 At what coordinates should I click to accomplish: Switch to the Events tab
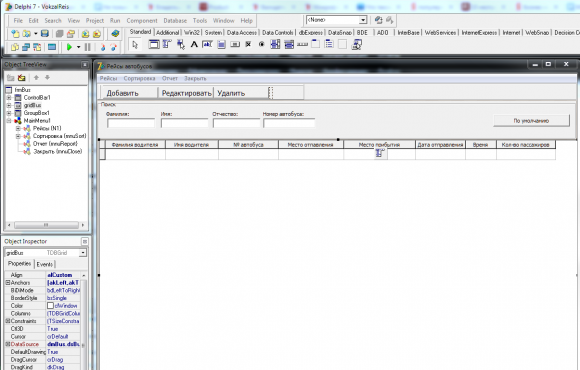[x=45, y=264]
